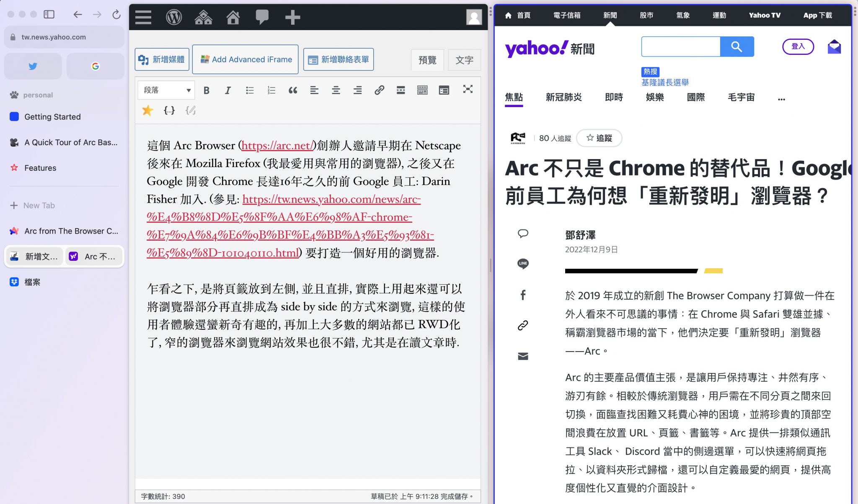This screenshot has height=504, width=858.
Task: Expand more categories with the ellipsis
Action: [x=781, y=99]
